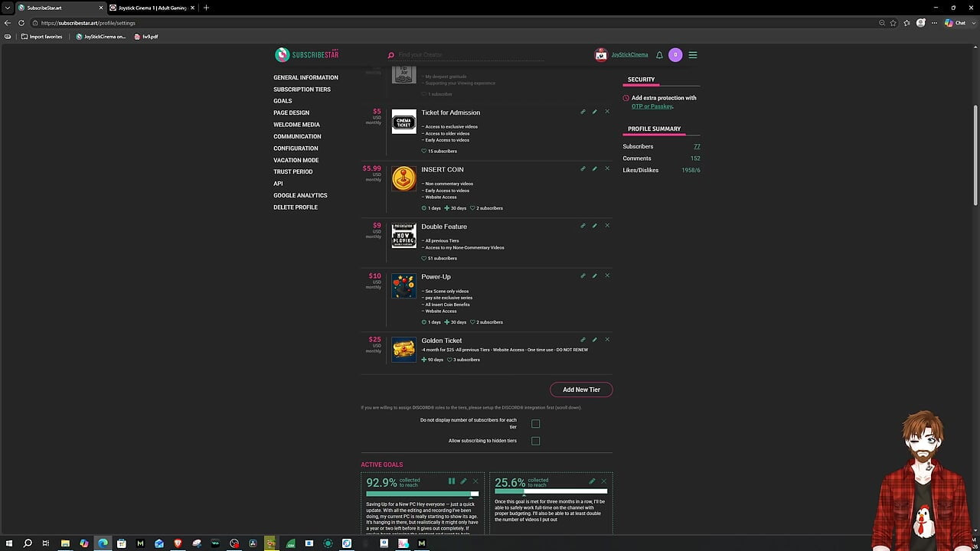980x551 pixels.
Task: Edit the 25.6% collected goal
Action: (x=592, y=481)
